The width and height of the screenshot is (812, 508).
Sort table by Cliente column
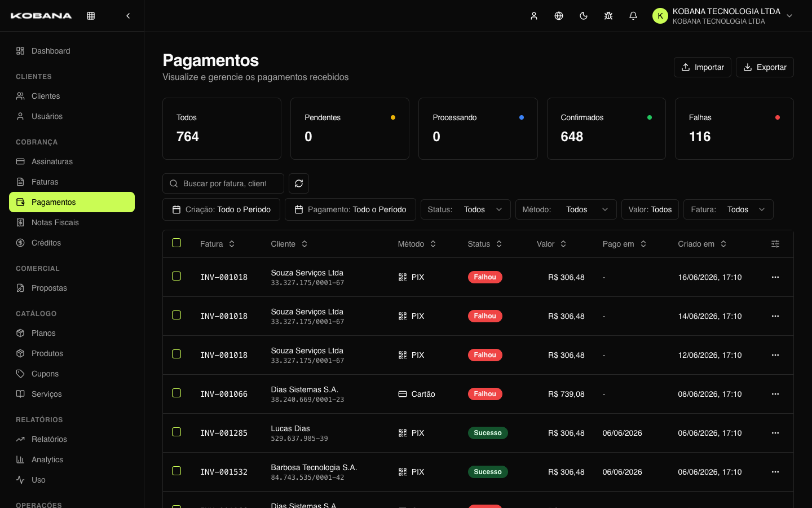click(x=289, y=244)
